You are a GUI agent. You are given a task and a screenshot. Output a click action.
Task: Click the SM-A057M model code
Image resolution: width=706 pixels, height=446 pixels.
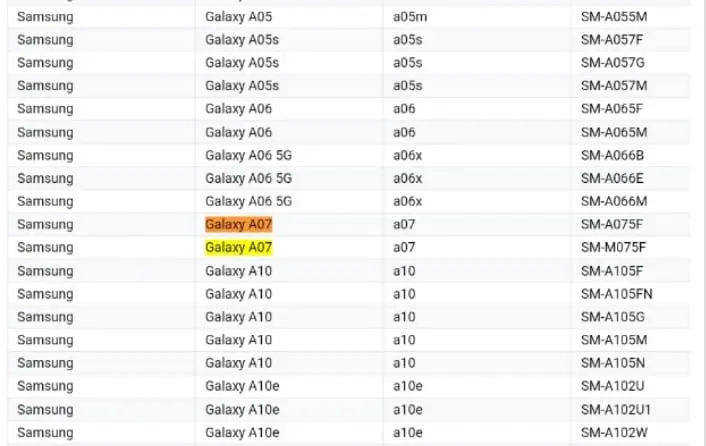614,86
